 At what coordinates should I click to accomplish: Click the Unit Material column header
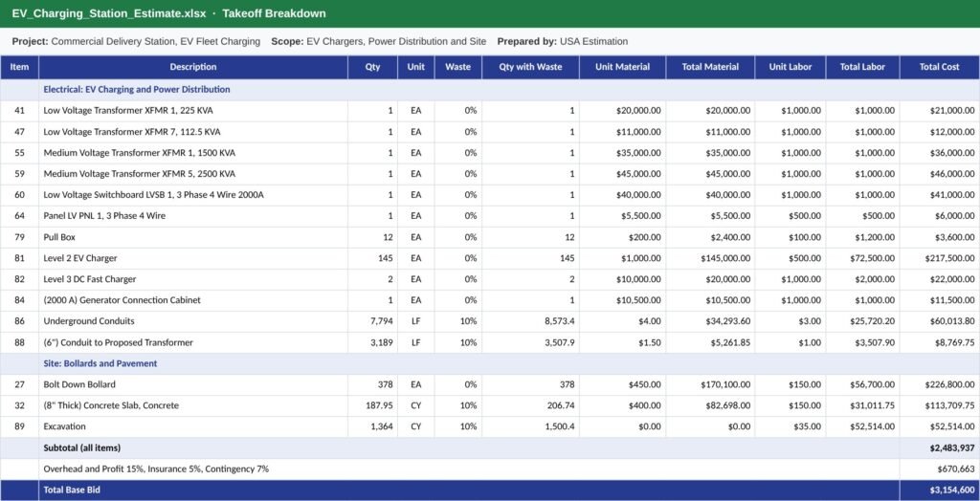click(x=622, y=67)
